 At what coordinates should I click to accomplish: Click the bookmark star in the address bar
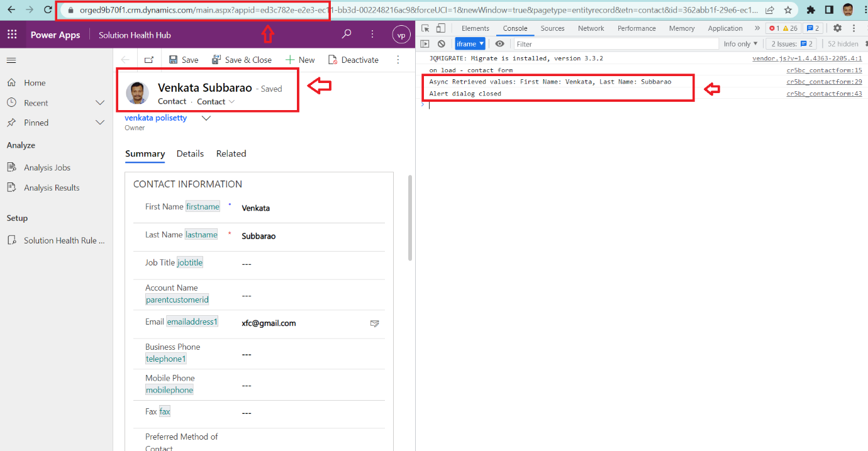point(788,10)
